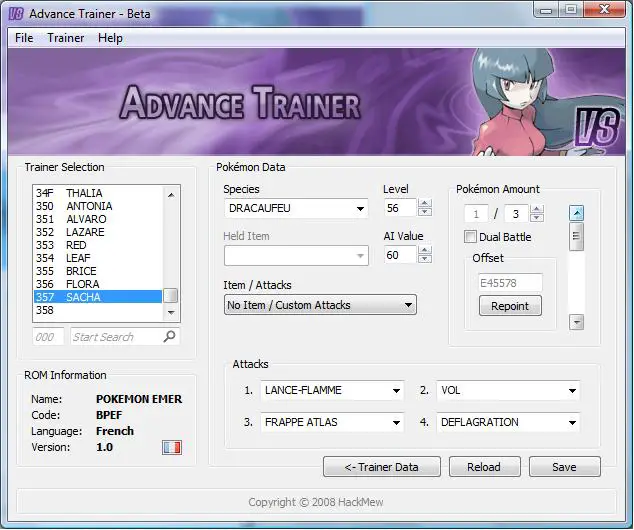
Task: Close the Advance Trainer window
Action: pyautogui.click(x=604, y=9)
